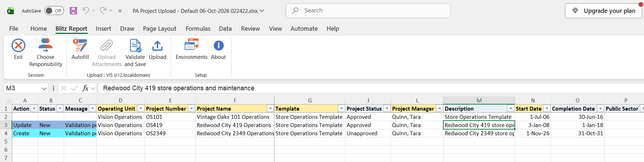Switch to the Insert tab
Screen dimensions: 644x162
tap(103, 29)
